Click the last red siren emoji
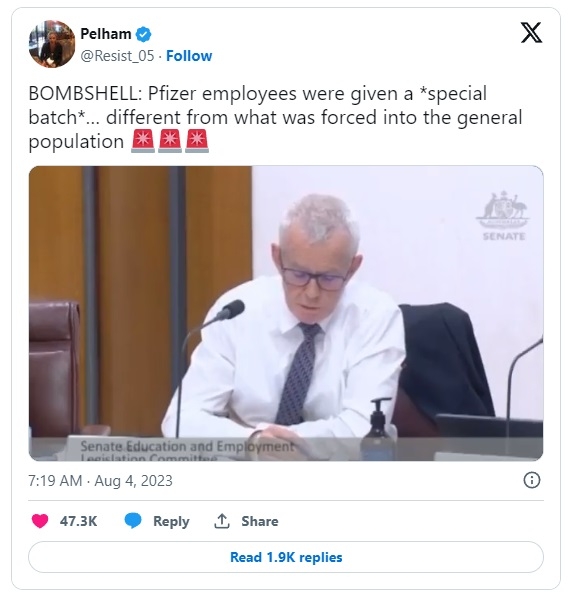 tap(197, 141)
